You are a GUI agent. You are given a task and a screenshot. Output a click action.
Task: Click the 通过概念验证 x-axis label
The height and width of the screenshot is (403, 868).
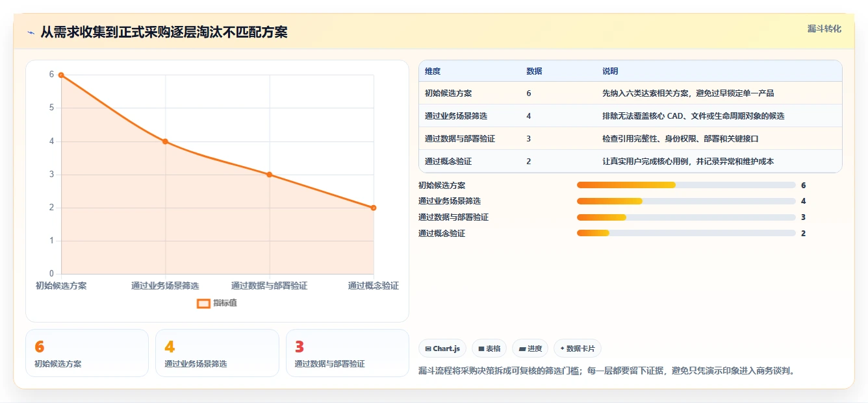[374, 286]
